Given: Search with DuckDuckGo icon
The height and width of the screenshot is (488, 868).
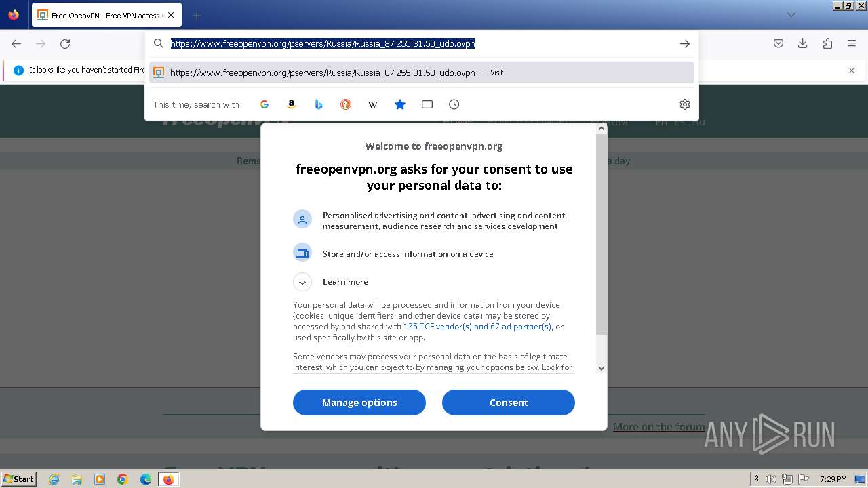Looking at the screenshot, I should coord(346,104).
